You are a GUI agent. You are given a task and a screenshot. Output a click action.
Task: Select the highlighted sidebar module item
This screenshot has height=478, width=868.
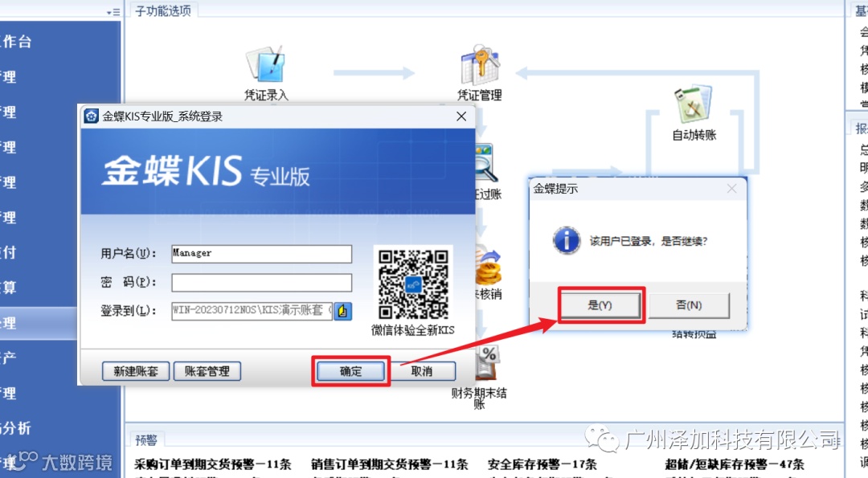39,323
